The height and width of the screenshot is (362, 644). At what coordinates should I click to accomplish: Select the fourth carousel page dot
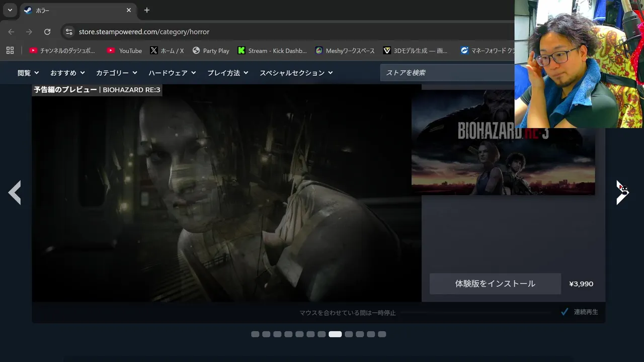pyautogui.click(x=288, y=334)
